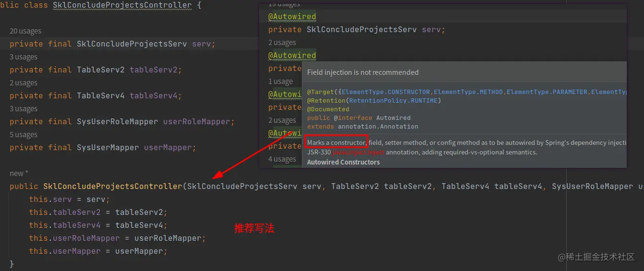This screenshot has width=644, height=271.
Task: Select SysUserMapper type in field declaration
Action: pos(107,148)
